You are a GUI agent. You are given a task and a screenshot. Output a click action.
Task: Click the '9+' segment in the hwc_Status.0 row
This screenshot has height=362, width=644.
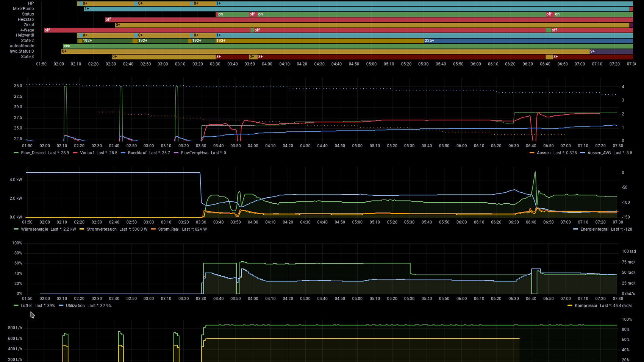(610, 51)
